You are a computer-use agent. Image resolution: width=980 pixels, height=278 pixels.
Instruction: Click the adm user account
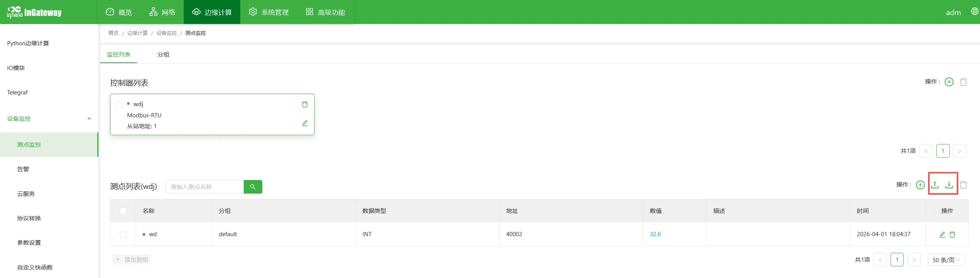(953, 12)
